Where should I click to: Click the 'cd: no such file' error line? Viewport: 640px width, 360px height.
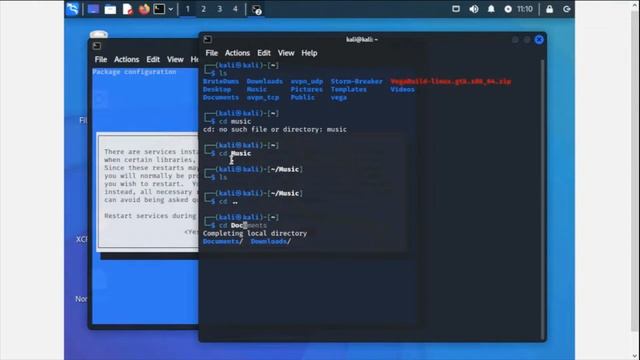(275, 129)
